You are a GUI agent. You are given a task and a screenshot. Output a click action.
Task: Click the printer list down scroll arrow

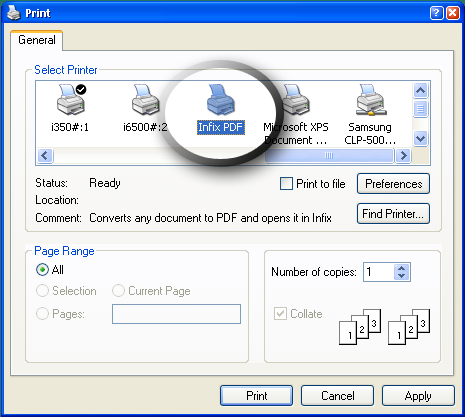(420, 138)
